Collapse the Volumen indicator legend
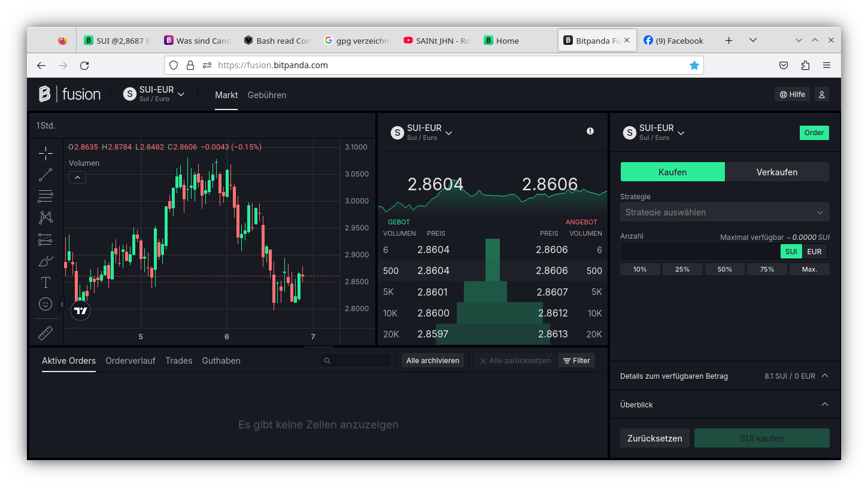 coord(77,177)
